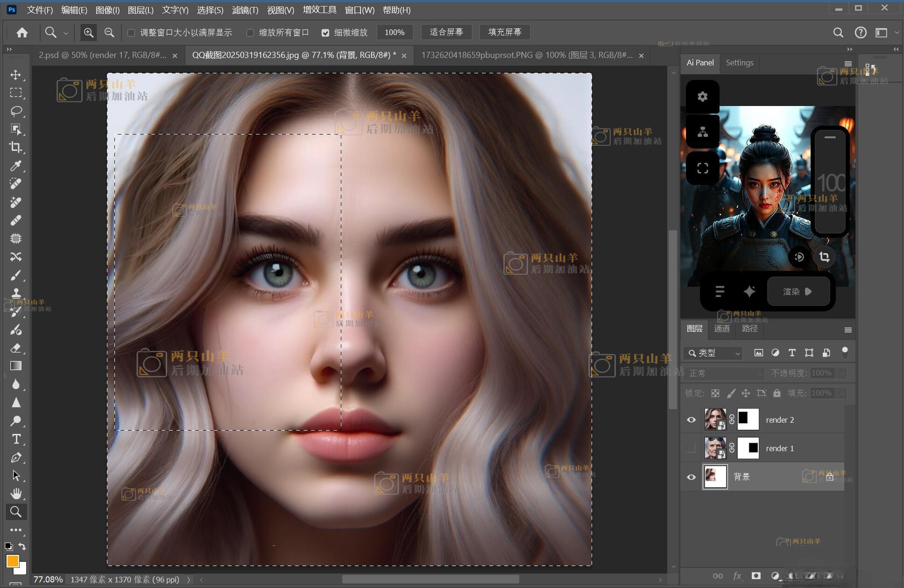Open the layer blend mode 正常 dropdown
904x588 pixels.
(724, 373)
